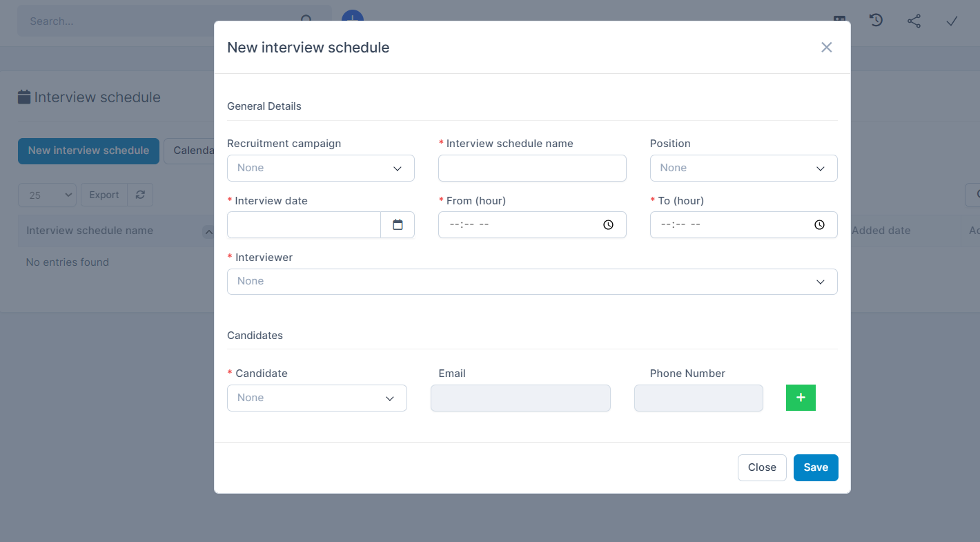Open the 25 entries page-size selector
Screen dimensions: 980x542
47,195
